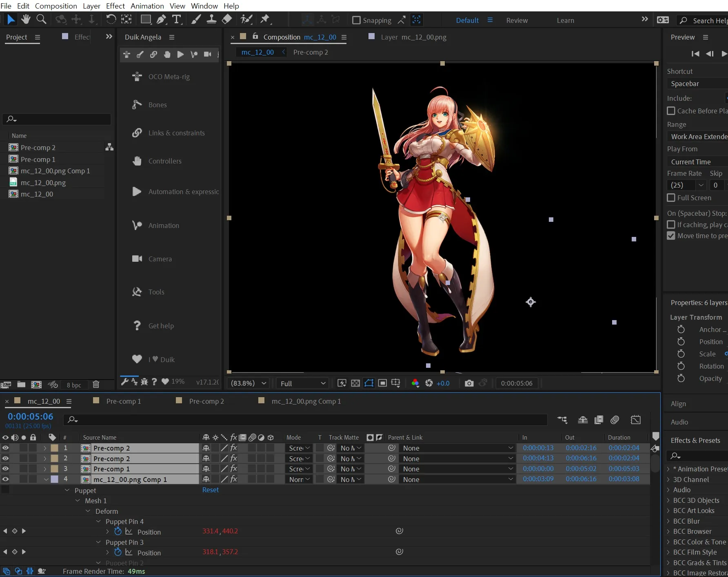Check the If caching option
This screenshot has height=577, width=728.
[671, 225]
